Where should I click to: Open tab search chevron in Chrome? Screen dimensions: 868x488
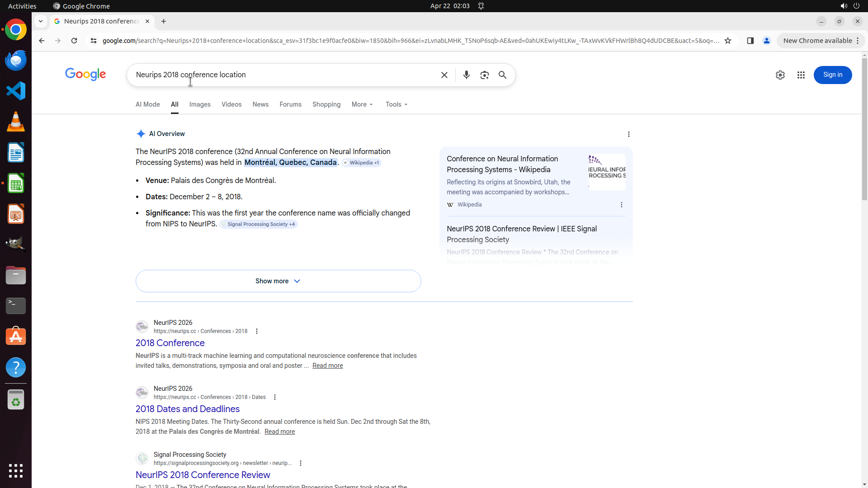[41, 21]
